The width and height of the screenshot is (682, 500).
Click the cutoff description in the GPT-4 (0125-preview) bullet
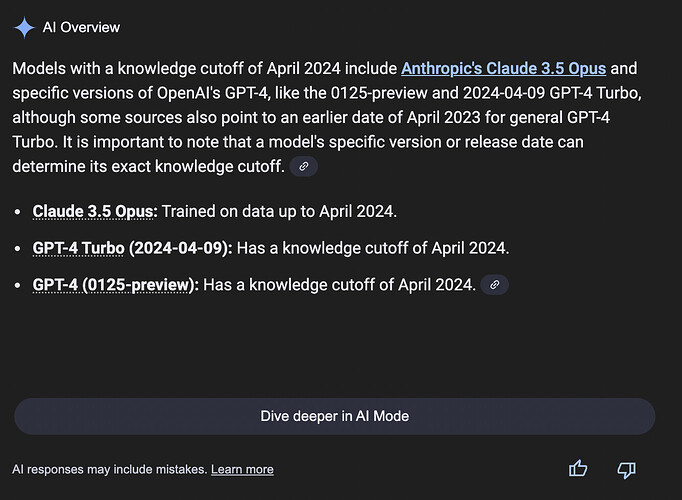339,284
